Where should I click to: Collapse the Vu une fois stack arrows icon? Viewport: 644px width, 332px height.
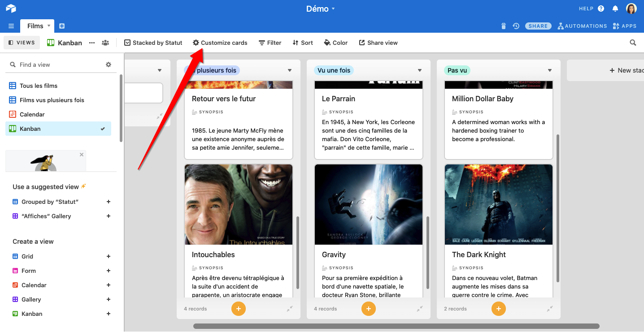click(420, 309)
